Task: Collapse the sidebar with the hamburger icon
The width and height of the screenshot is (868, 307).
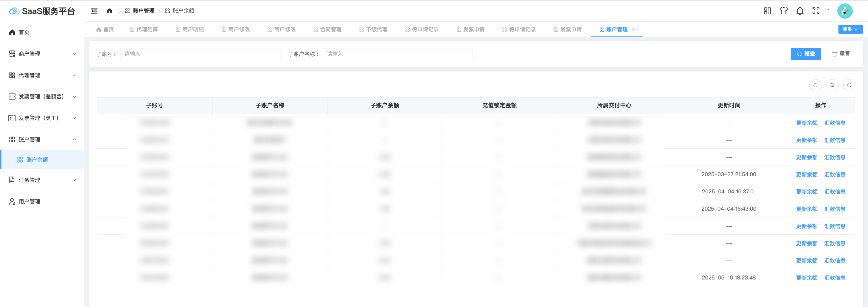Action: 94,11
